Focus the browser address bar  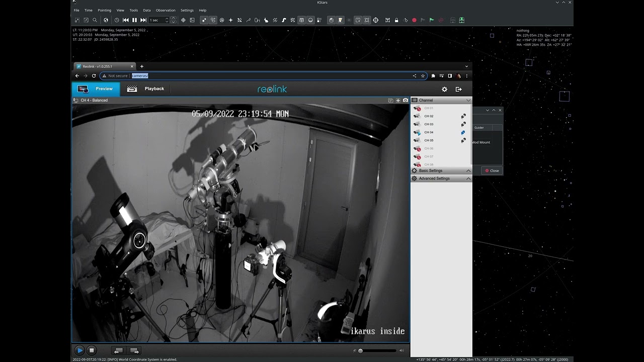(263, 76)
